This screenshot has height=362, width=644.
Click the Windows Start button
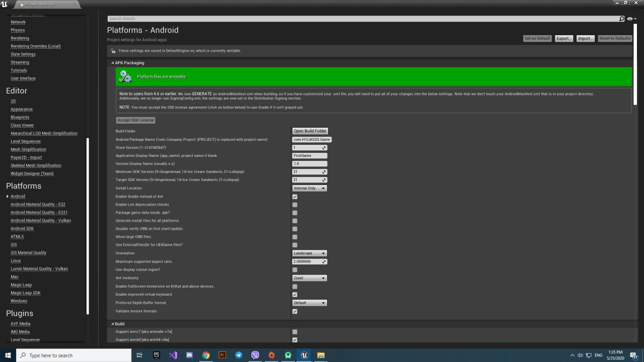point(8,355)
